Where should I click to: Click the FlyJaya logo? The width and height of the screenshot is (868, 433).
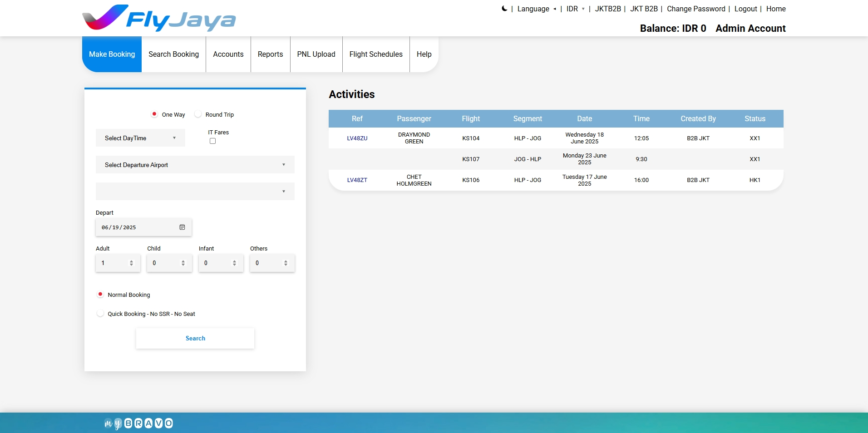pos(159,18)
